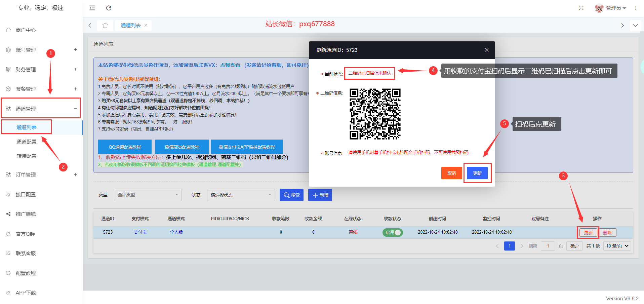Click the home tab icon
This screenshot has height=304, width=644.
[105, 25]
